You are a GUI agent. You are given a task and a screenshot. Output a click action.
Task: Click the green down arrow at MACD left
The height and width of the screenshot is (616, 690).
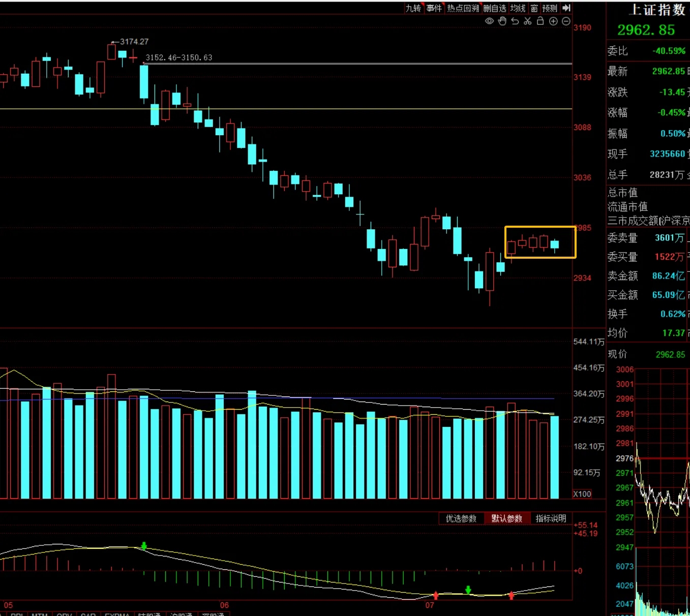tap(144, 546)
